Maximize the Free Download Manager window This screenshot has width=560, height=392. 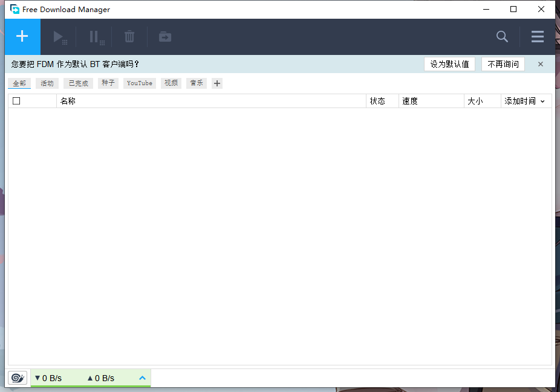tap(513, 9)
